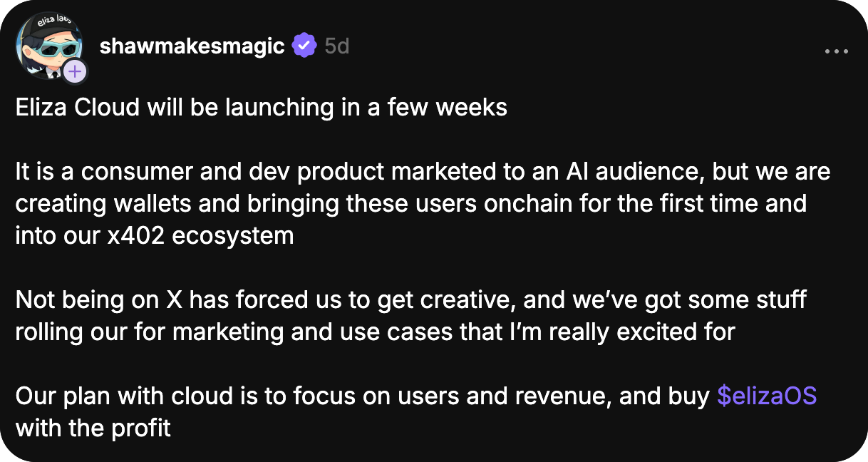Click the line starting "It is a consumer"

(423, 172)
